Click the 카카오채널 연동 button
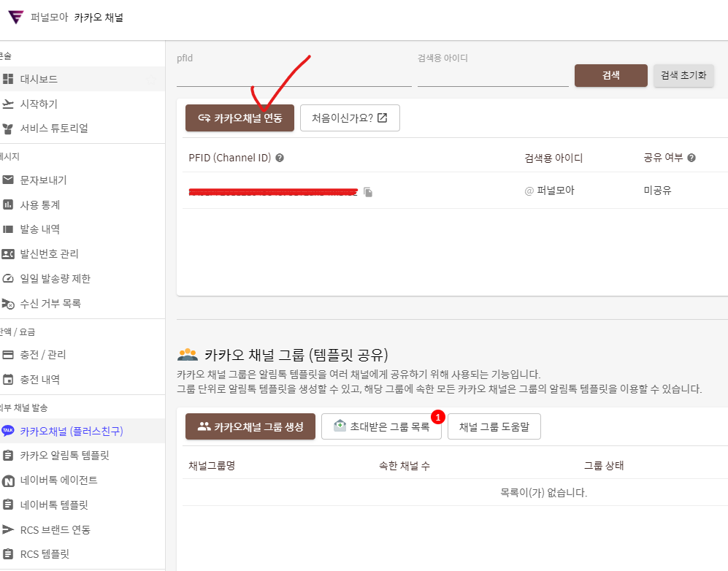The height and width of the screenshot is (571, 728). [x=240, y=118]
